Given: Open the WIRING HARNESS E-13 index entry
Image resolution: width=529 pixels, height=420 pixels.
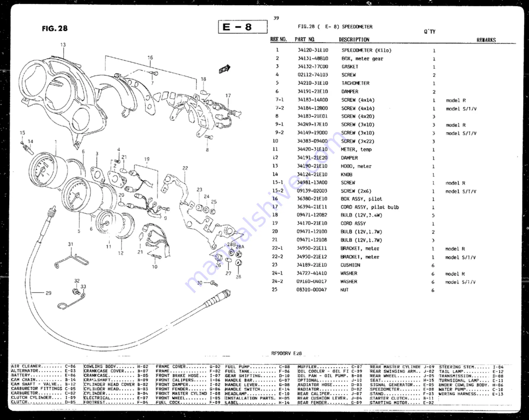Looking at the screenshot, I should tap(471, 394).
